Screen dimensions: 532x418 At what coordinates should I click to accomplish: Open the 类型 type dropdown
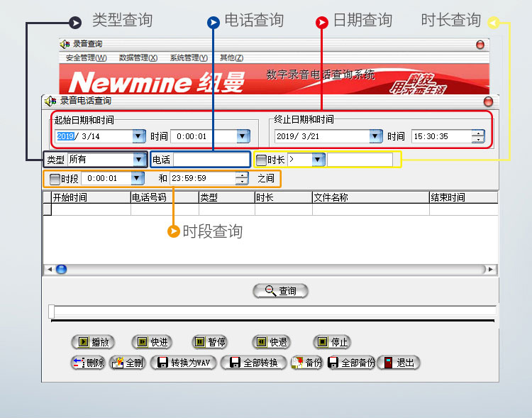point(139,160)
